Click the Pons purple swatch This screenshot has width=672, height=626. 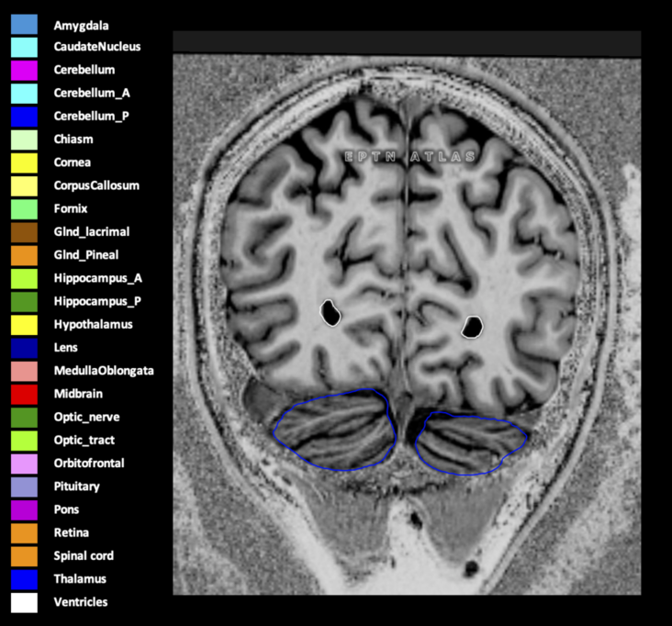pos(24,510)
